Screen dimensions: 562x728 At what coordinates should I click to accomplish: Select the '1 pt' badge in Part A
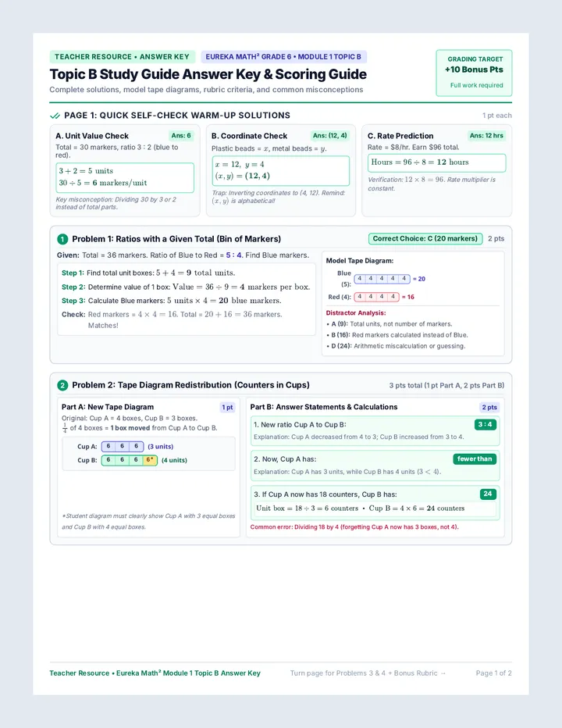tap(227, 407)
